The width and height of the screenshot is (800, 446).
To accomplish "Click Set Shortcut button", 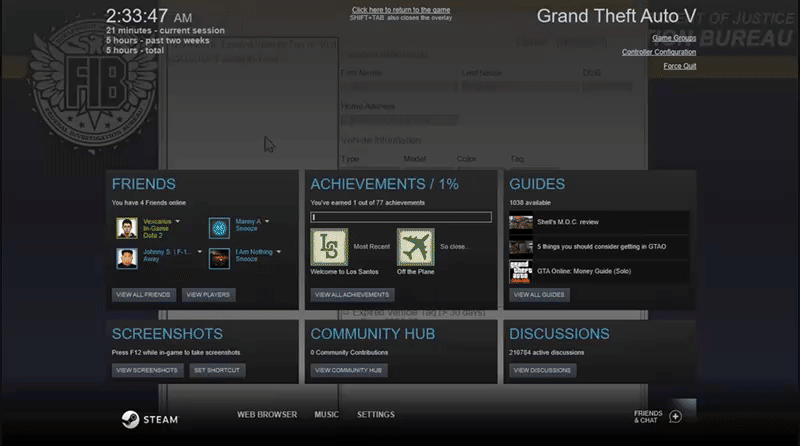I will click(x=217, y=370).
